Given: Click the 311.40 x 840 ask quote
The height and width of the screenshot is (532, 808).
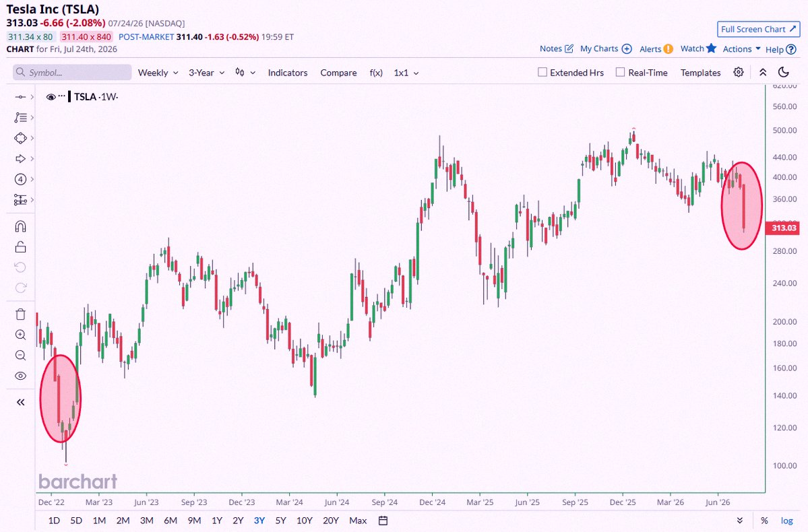Looking at the screenshot, I should (86, 36).
